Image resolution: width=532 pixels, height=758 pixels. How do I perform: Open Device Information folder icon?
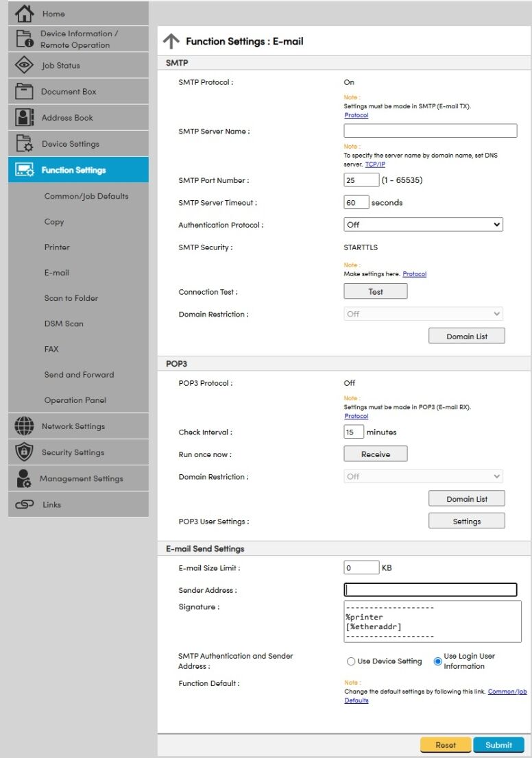(24, 39)
